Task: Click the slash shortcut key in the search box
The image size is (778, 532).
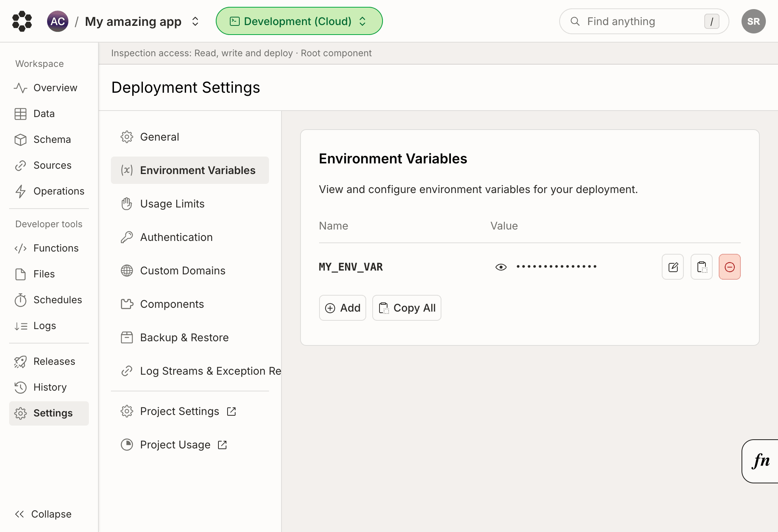Action: click(x=712, y=21)
